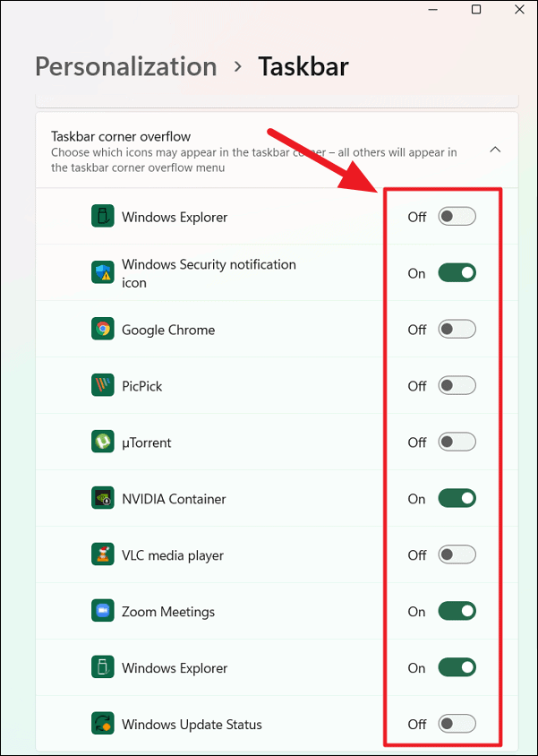Click the icon of the disabled Windows Explorer row
Image resolution: width=538 pixels, height=756 pixels.
[x=103, y=216]
